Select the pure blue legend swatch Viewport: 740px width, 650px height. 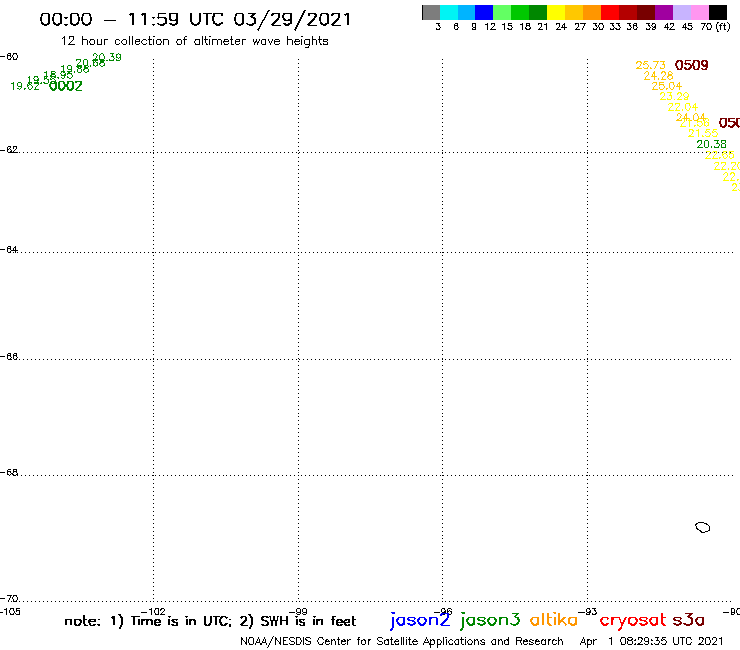(x=484, y=12)
